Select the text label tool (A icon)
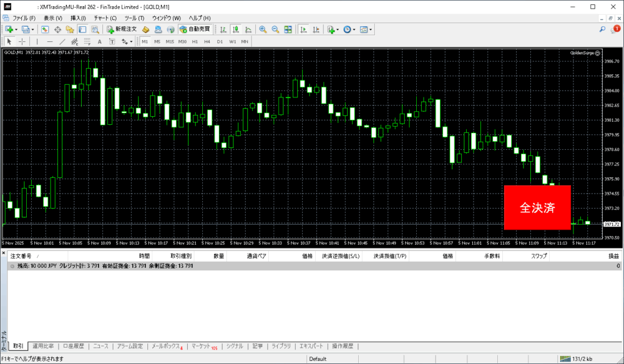 (x=99, y=41)
